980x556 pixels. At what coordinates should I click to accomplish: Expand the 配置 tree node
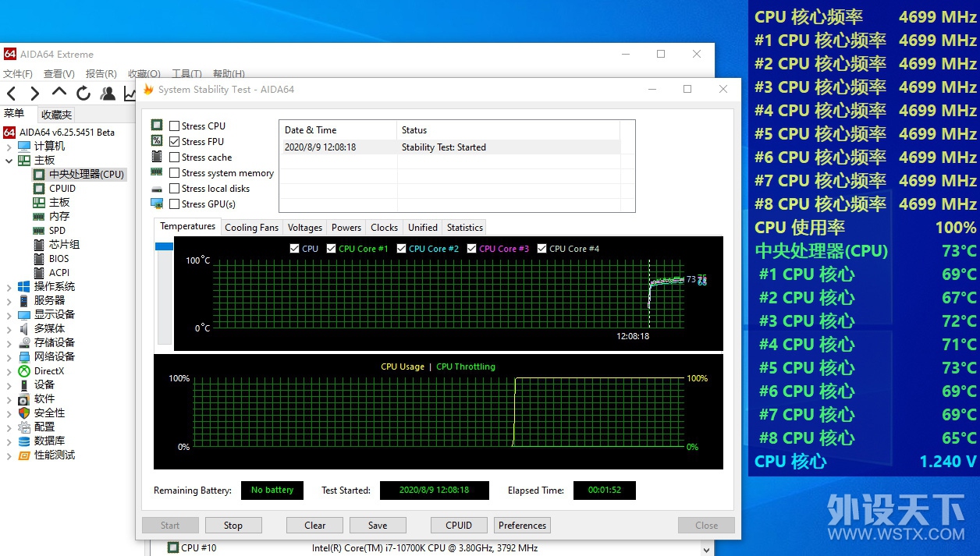pos(9,427)
